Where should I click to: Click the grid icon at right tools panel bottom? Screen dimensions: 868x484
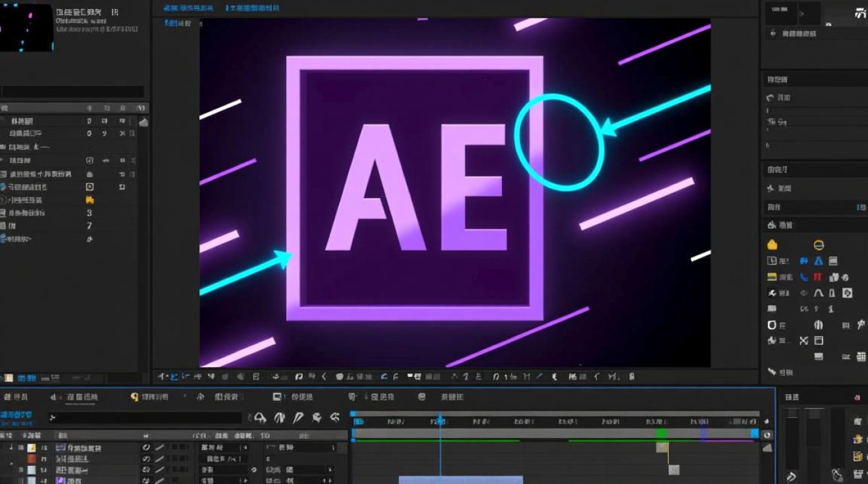(862, 356)
